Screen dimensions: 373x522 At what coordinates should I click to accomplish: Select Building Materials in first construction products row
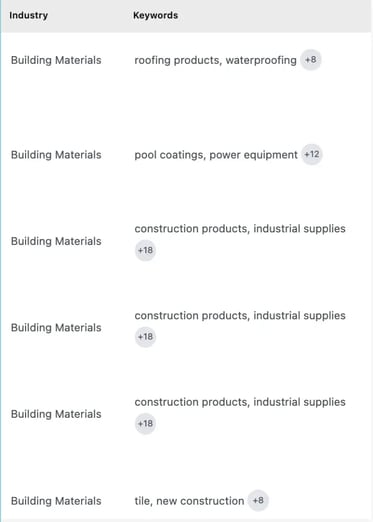56,241
